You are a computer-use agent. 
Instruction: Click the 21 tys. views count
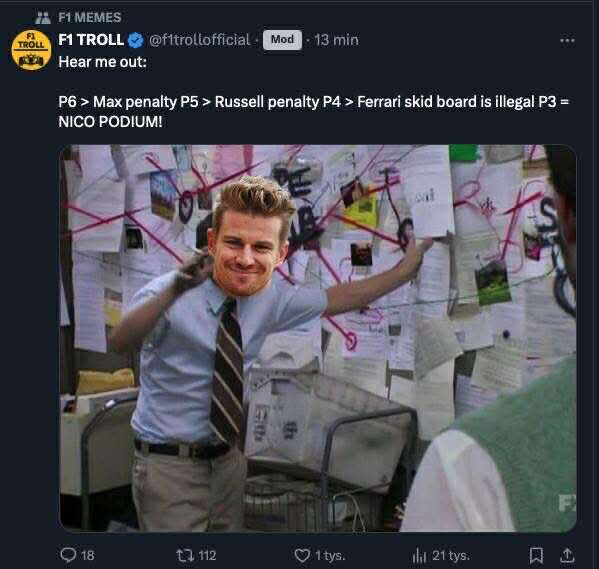[451, 555]
